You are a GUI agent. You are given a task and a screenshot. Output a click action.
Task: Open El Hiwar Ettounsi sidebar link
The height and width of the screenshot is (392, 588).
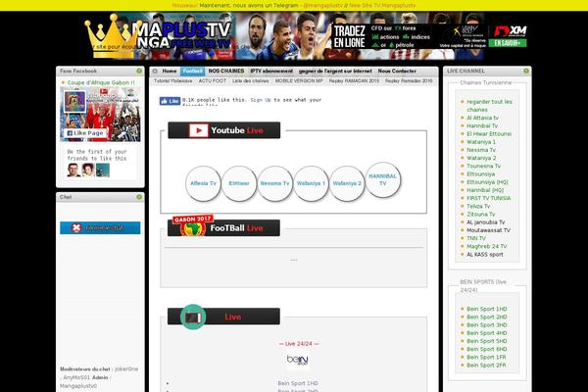tap(489, 134)
